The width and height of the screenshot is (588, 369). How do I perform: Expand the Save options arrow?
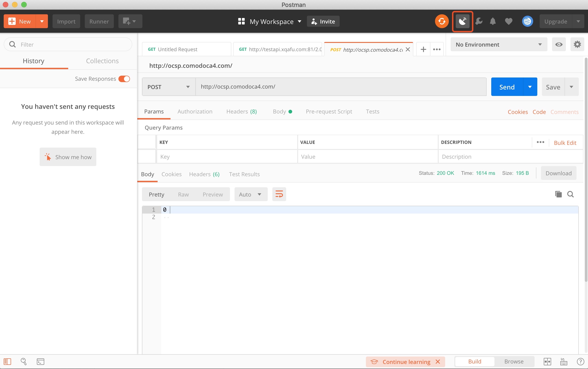pos(571,87)
